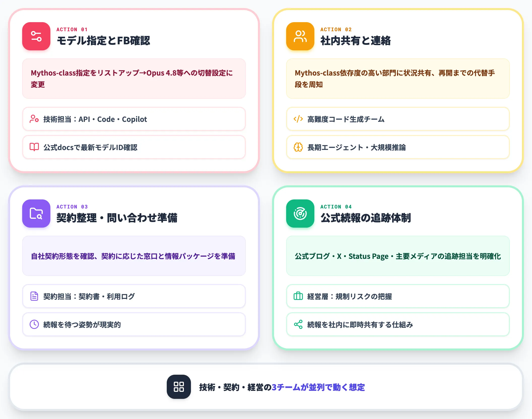Click the row 高難度コード生成チーム
This screenshot has height=419, width=532.
[x=398, y=119]
